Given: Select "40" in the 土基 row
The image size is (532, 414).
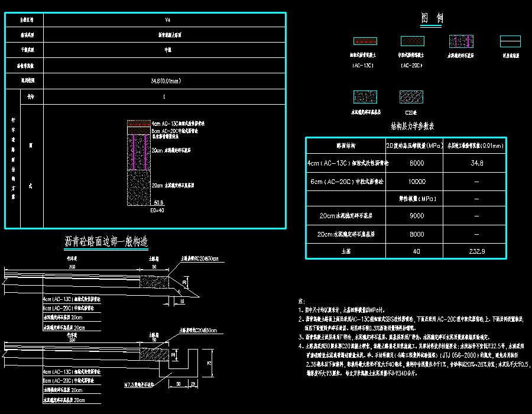Looking at the screenshot, I should [416, 251].
